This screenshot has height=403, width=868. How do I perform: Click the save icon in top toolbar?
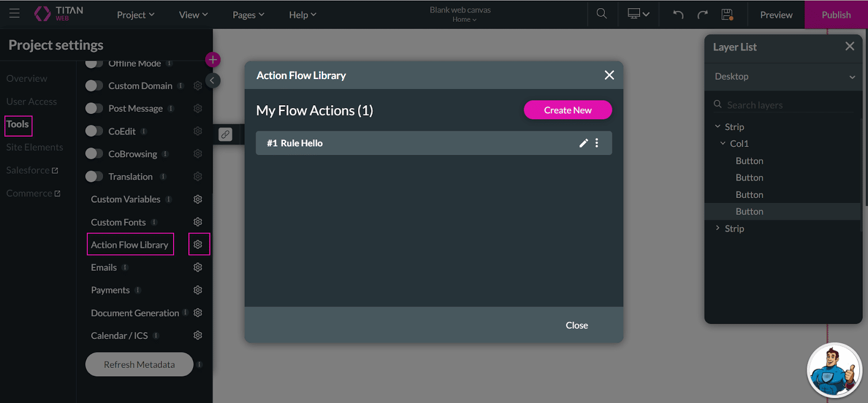point(727,15)
